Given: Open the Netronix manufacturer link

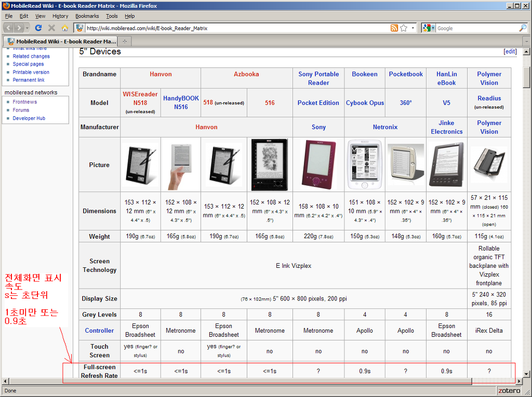Looking at the screenshot, I should click(x=385, y=127).
